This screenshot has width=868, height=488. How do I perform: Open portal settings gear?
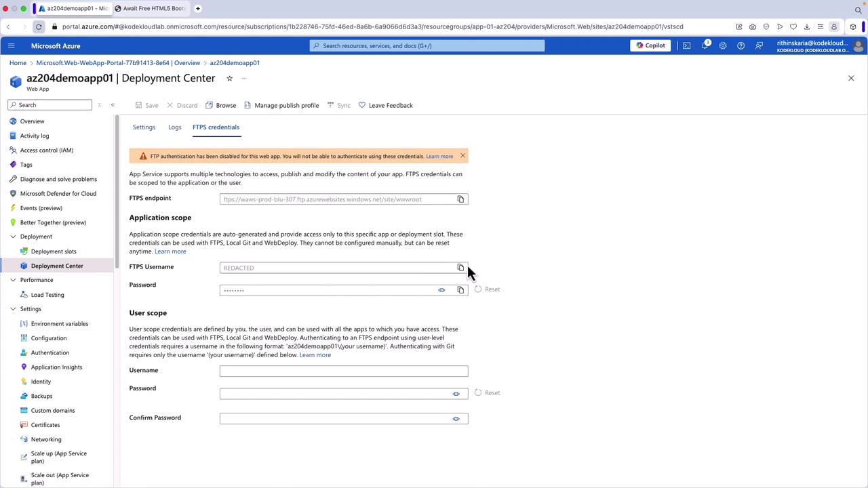[723, 45]
